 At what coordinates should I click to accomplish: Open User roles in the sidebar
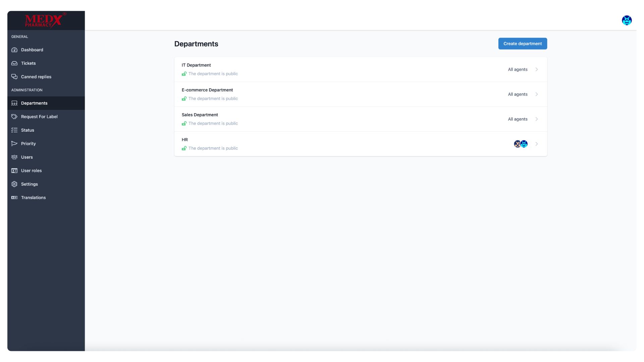tap(46, 171)
